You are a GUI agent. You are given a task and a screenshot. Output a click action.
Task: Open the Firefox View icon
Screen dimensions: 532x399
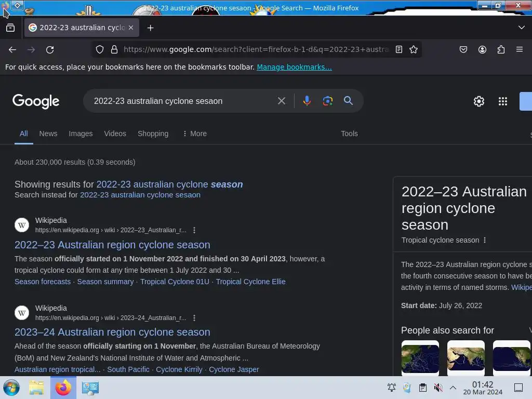tap(10, 28)
